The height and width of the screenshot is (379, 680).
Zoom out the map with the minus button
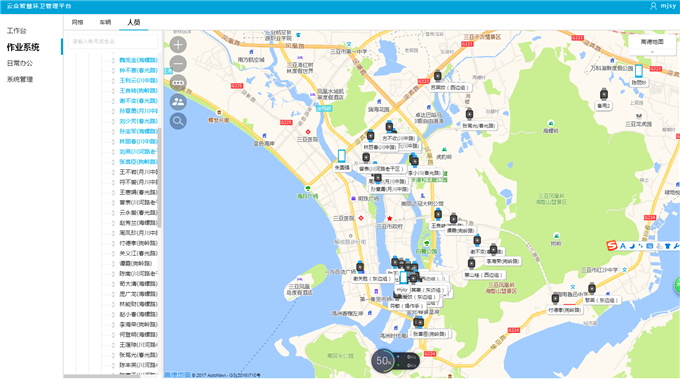point(178,64)
